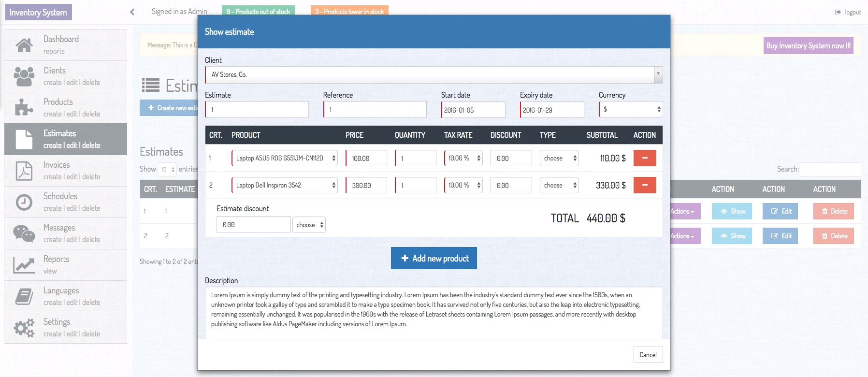Open the Currency dropdown
The height and width of the screenshot is (377, 868).
coord(630,110)
